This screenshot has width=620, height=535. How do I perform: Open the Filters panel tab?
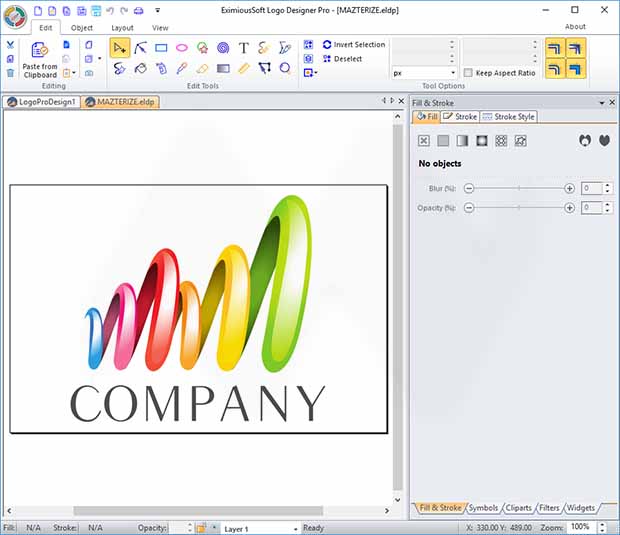[549, 507]
